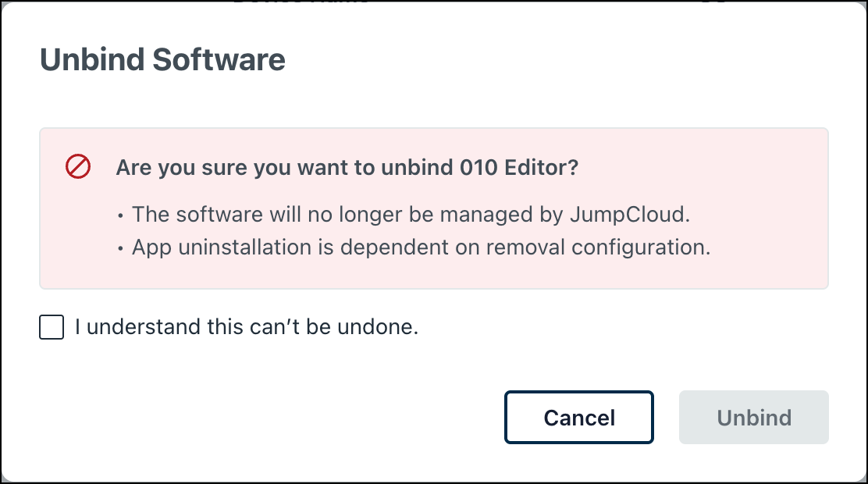This screenshot has height=484, width=868.
Task: Click the bullet dot before 'The software'
Action: (121, 216)
